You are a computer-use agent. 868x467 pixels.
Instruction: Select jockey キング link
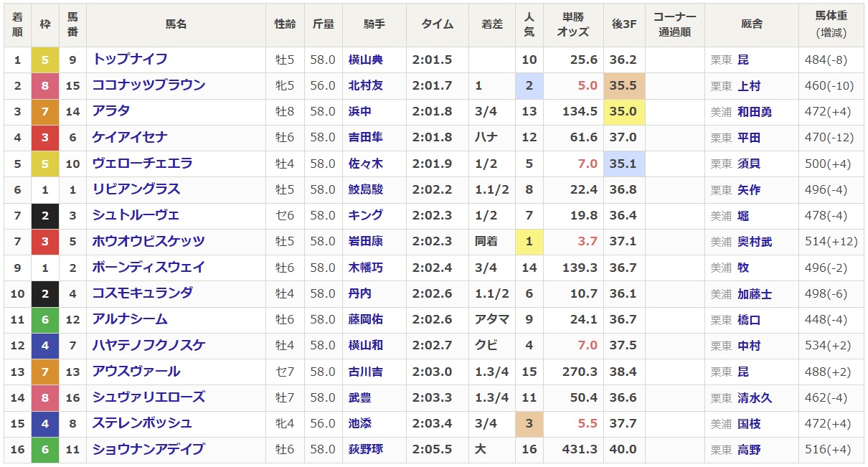(365, 215)
